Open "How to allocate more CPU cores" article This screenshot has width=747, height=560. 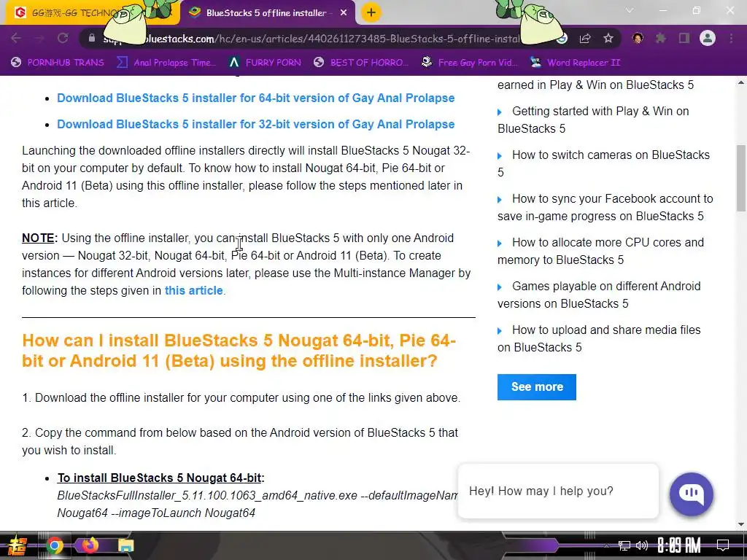point(600,251)
